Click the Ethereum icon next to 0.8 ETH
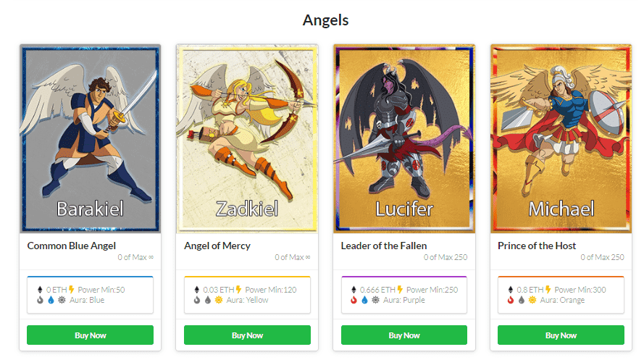 point(511,290)
